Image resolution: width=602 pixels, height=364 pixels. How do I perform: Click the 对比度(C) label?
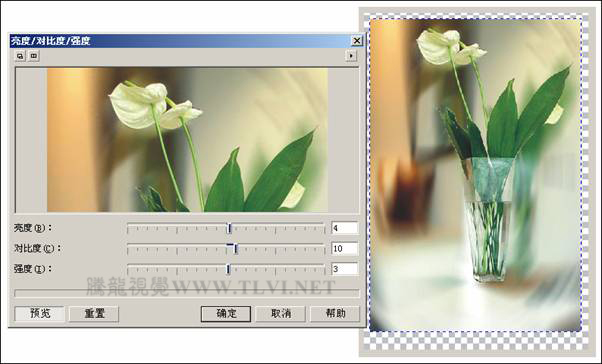(x=37, y=248)
